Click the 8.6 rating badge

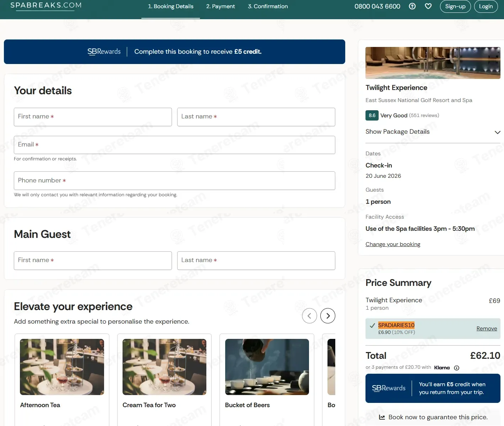[372, 116]
